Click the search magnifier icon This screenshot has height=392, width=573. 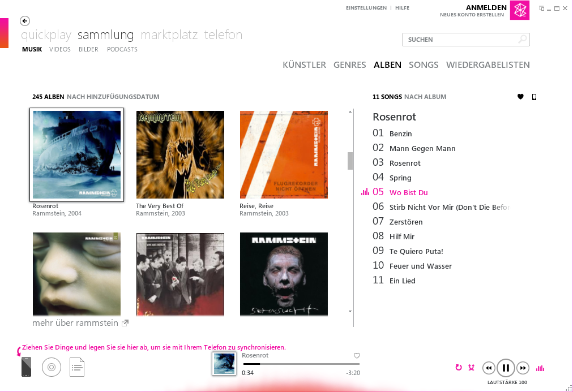click(523, 39)
